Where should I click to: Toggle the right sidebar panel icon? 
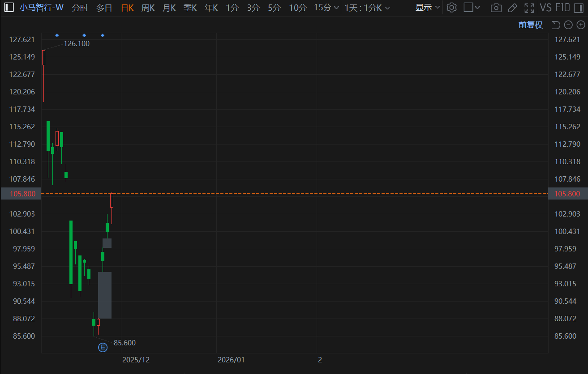coord(578,8)
